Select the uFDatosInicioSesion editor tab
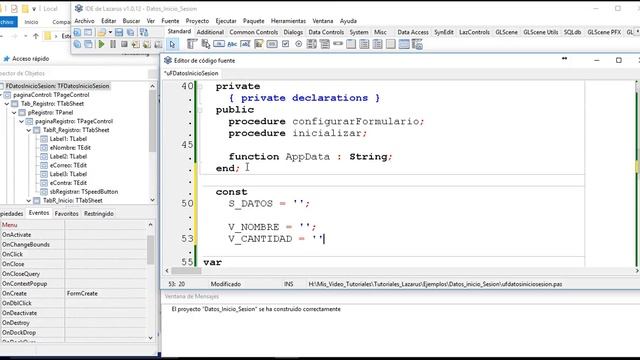This screenshot has width=640, height=360. (191, 73)
